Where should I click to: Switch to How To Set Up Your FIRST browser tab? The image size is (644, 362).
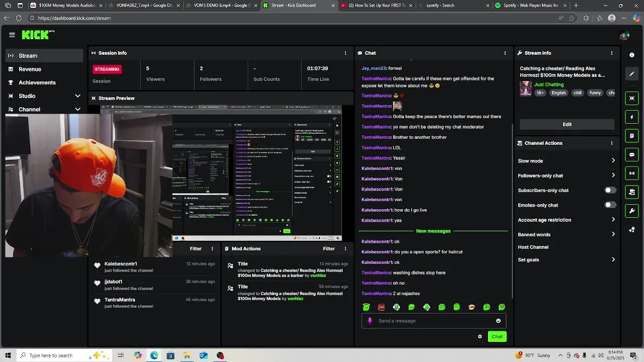click(376, 6)
